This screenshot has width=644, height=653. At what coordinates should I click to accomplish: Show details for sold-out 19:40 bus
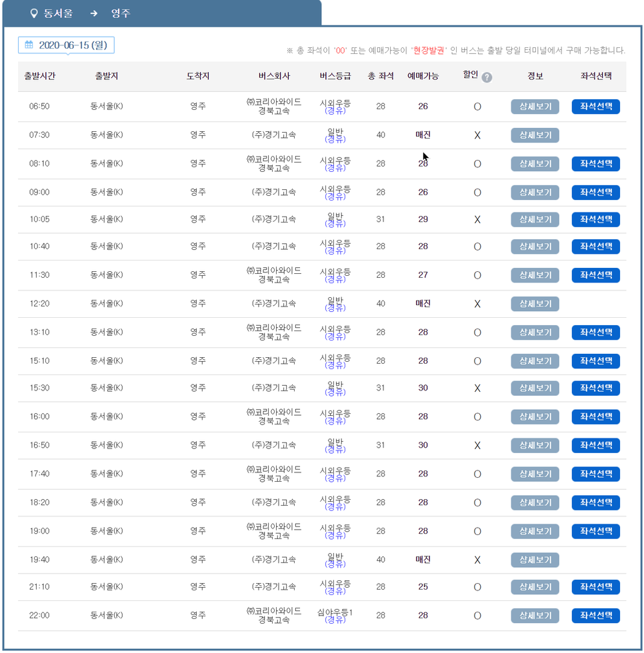pyautogui.click(x=535, y=560)
